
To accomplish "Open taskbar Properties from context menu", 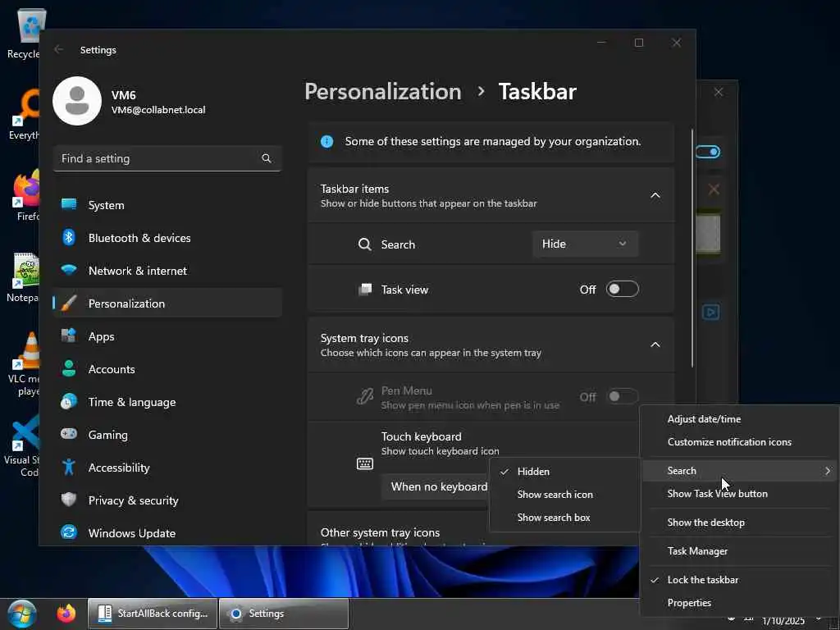I will (x=739, y=603).
